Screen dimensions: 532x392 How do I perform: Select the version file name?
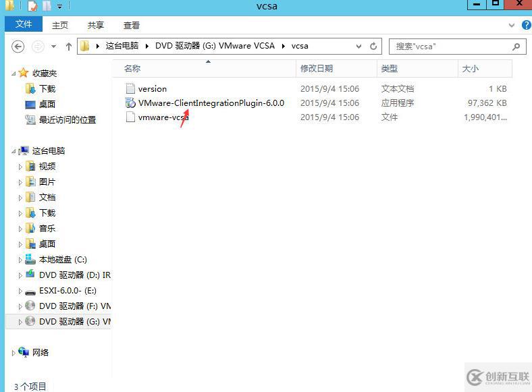pyautogui.click(x=153, y=89)
